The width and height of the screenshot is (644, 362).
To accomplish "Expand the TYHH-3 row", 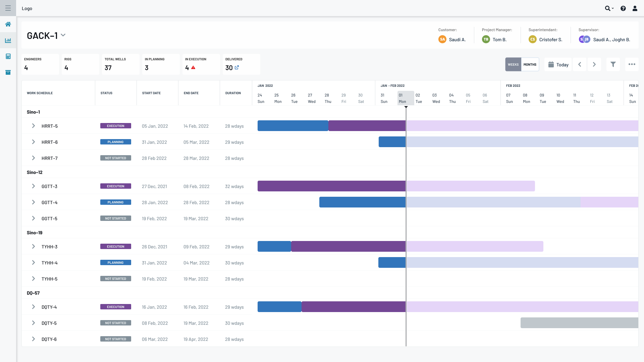I will coord(33,246).
